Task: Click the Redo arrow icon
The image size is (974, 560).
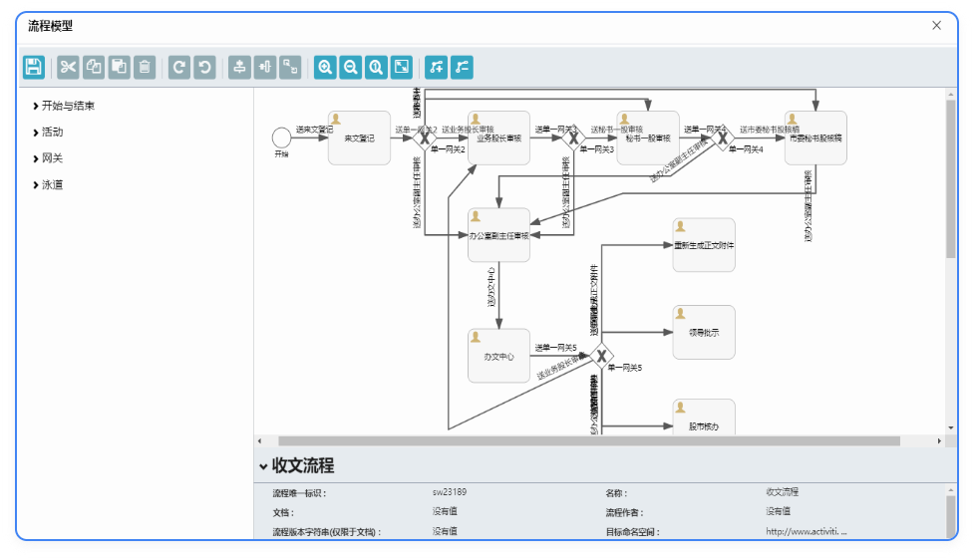Action: (x=179, y=67)
